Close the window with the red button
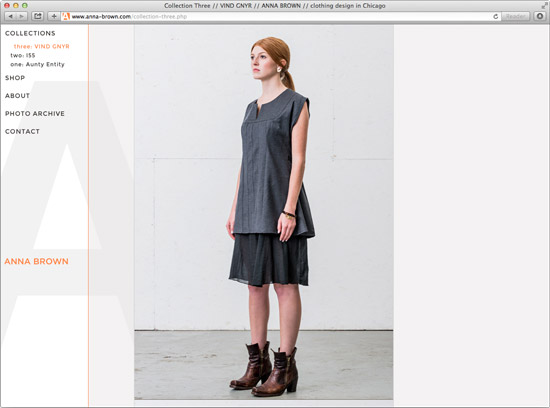 click(x=7, y=6)
